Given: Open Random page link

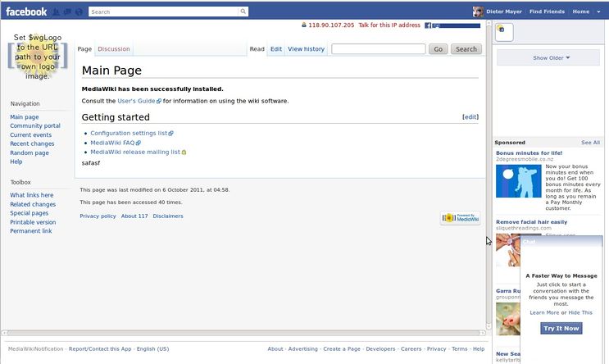Looking at the screenshot, I should [30, 152].
